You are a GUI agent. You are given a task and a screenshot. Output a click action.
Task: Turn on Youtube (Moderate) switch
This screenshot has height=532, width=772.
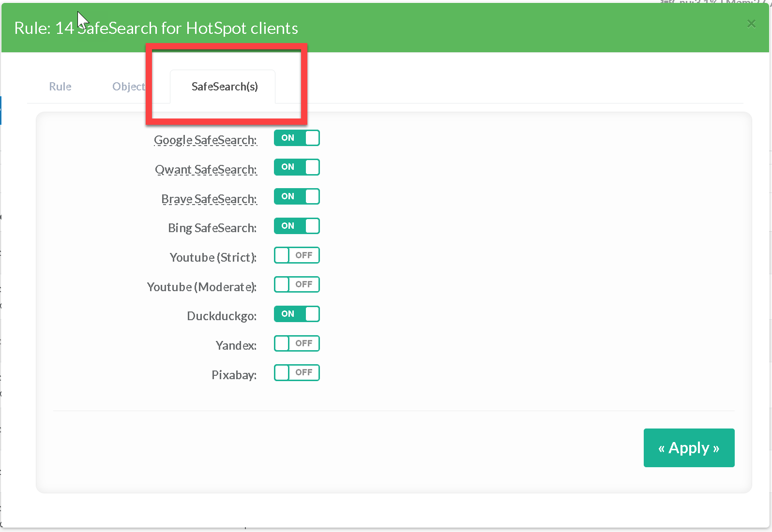297,285
